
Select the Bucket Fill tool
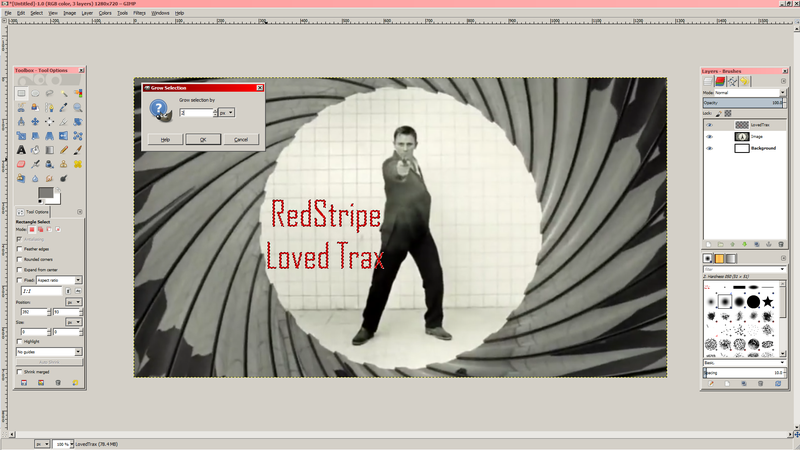click(x=35, y=151)
